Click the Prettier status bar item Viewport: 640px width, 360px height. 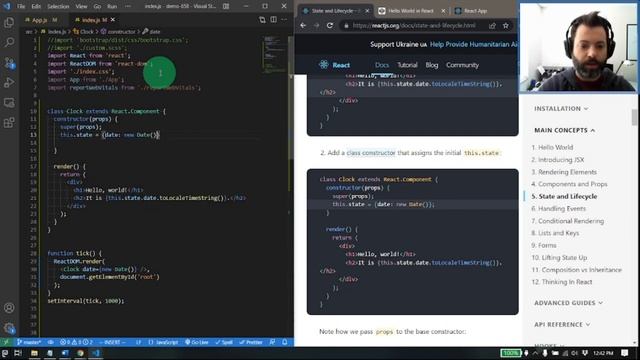tap(251, 342)
